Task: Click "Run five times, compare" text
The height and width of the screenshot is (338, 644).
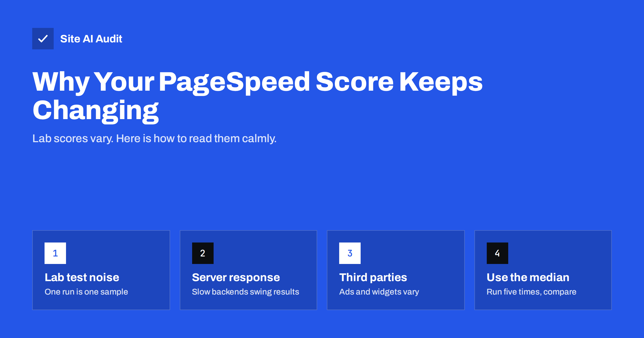Action: (x=531, y=292)
